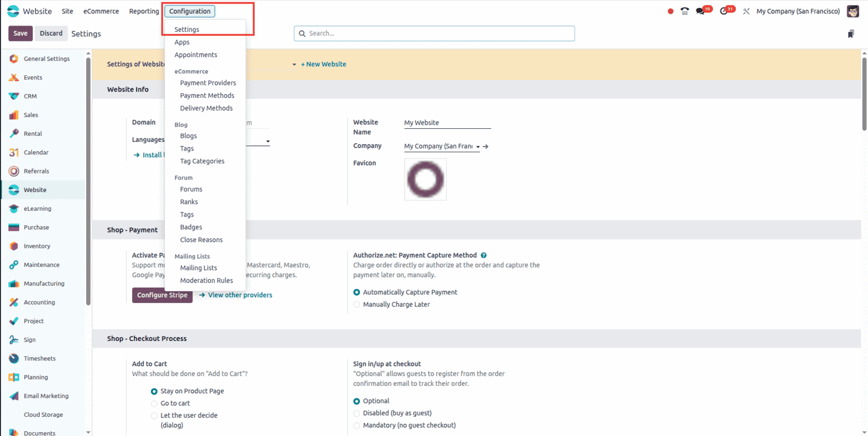
Task: Click Configure Stripe button
Action: click(x=162, y=295)
